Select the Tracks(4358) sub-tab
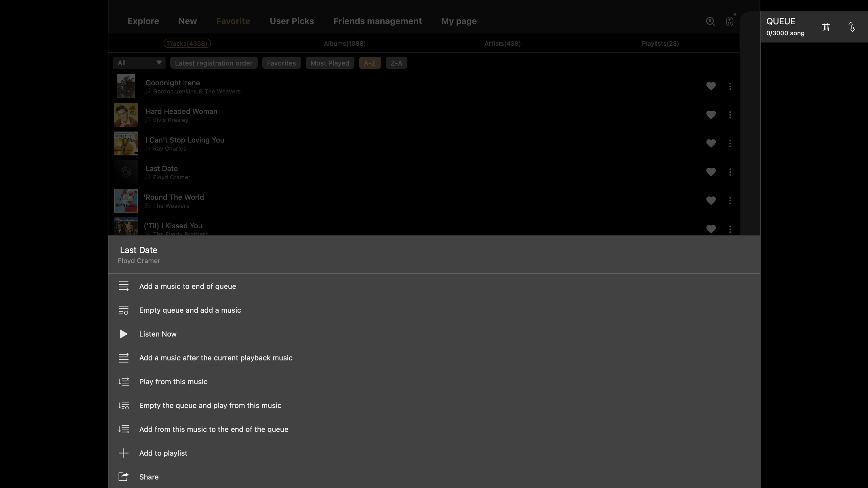Image resolution: width=868 pixels, height=488 pixels. point(187,43)
